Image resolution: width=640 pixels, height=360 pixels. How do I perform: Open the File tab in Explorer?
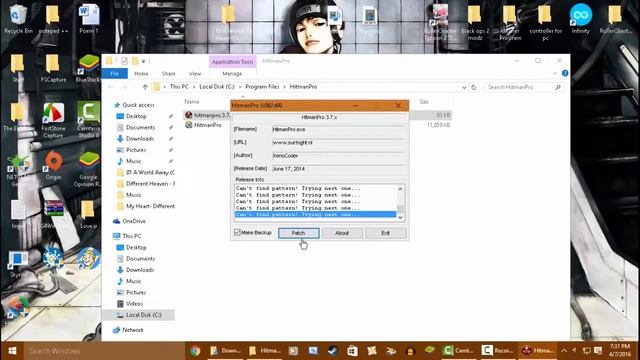click(114, 73)
